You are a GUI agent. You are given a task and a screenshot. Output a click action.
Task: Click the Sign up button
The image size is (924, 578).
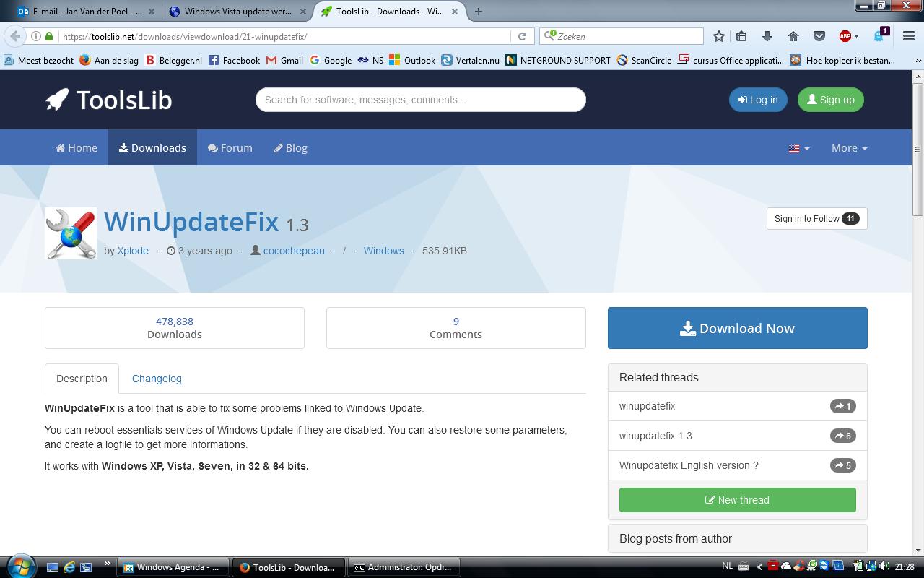(x=830, y=100)
